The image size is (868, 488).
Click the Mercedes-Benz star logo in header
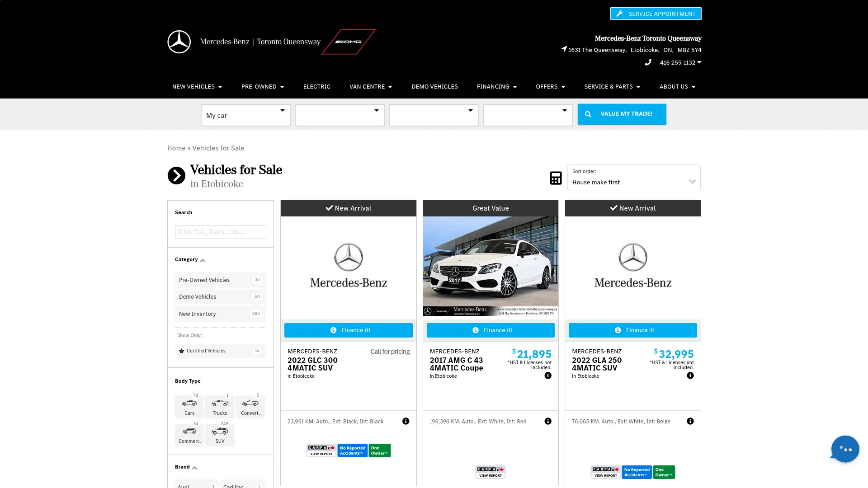179,42
